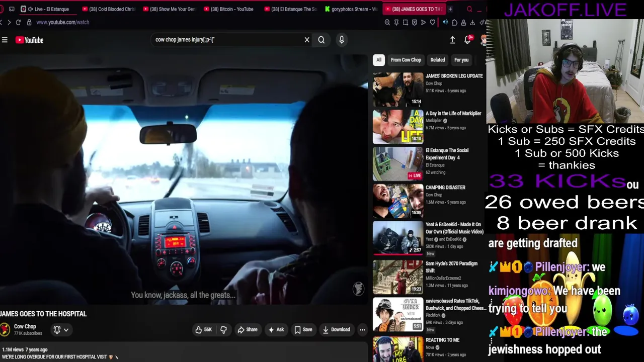
Task: Open Sam Hyde's 2070 Paradigm Shift title
Action: [451, 267]
